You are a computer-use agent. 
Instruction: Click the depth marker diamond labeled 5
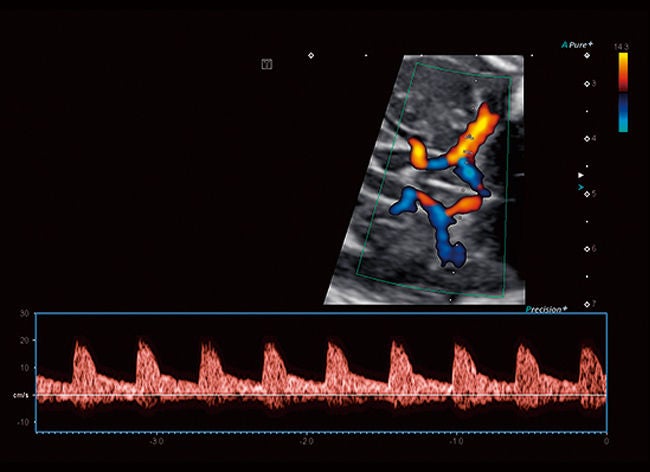click(x=587, y=194)
